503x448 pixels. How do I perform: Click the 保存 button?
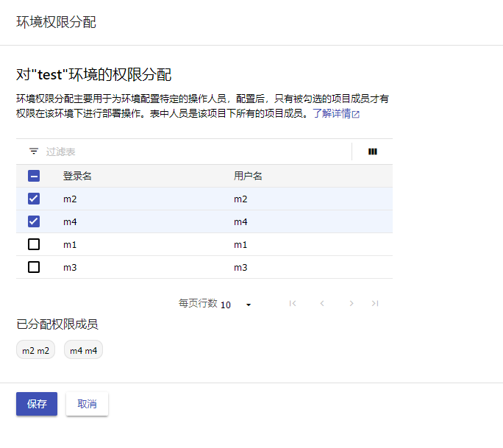[37, 404]
